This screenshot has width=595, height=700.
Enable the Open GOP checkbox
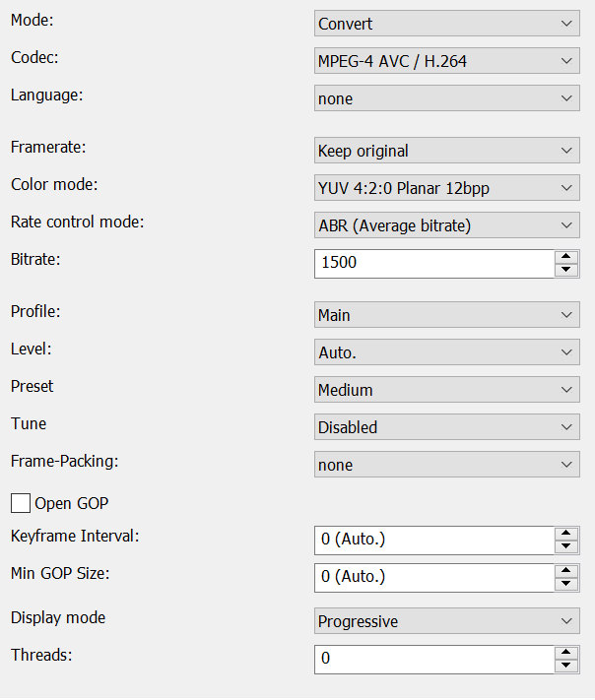click(21, 503)
